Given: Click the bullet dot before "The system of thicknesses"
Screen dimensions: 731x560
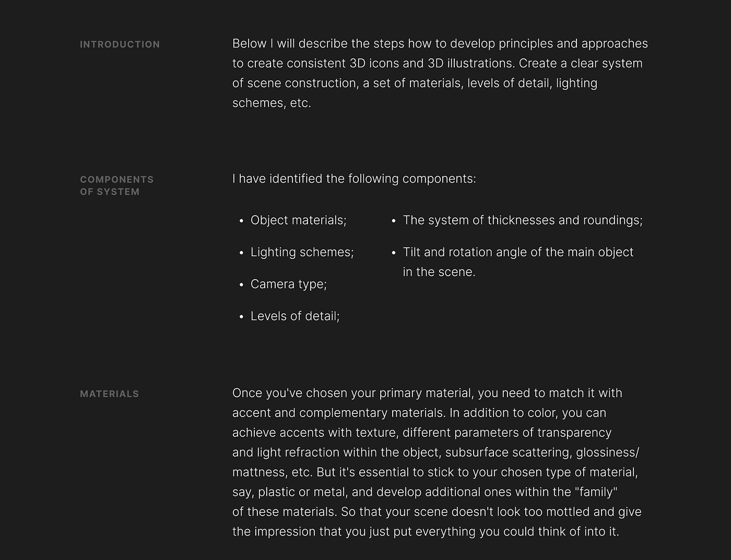Looking at the screenshot, I should [394, 221].
